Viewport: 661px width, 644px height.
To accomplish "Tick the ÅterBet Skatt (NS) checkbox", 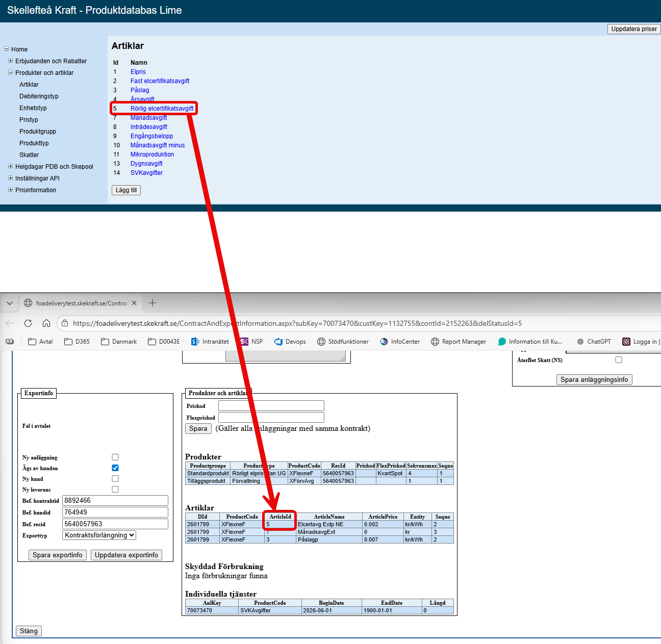I will pyautogui.click(x=619, y=360).
